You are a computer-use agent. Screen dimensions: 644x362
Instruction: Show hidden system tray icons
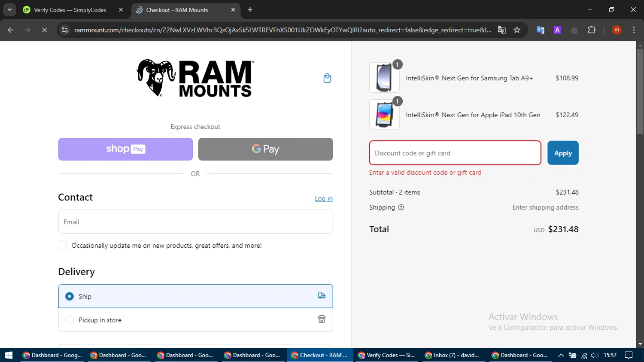click(561, 355)
